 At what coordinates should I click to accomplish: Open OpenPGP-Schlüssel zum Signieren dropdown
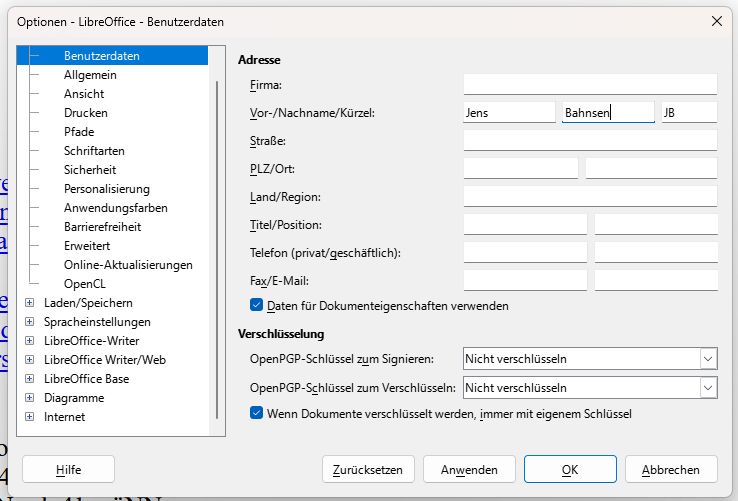coord(590,359)
